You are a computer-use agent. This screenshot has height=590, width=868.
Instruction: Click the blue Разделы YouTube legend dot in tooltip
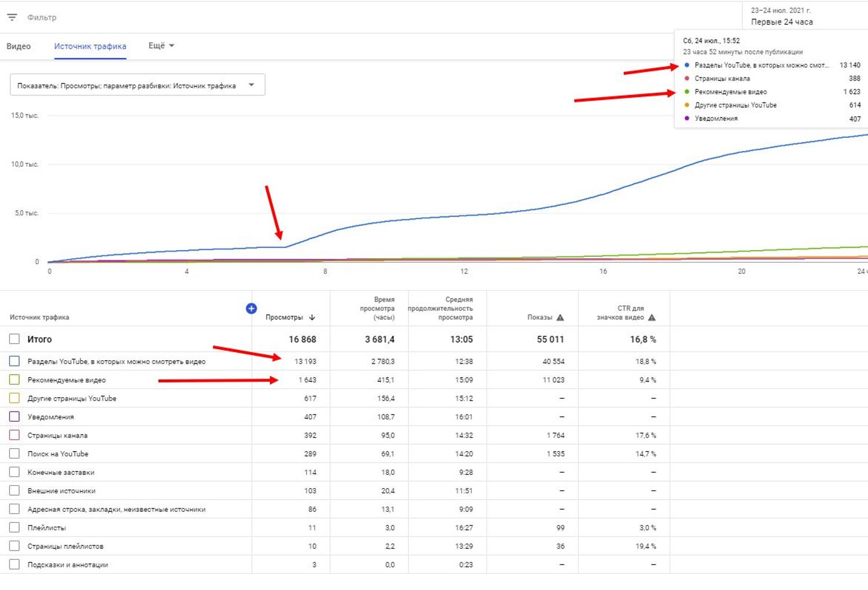point(687,65)
